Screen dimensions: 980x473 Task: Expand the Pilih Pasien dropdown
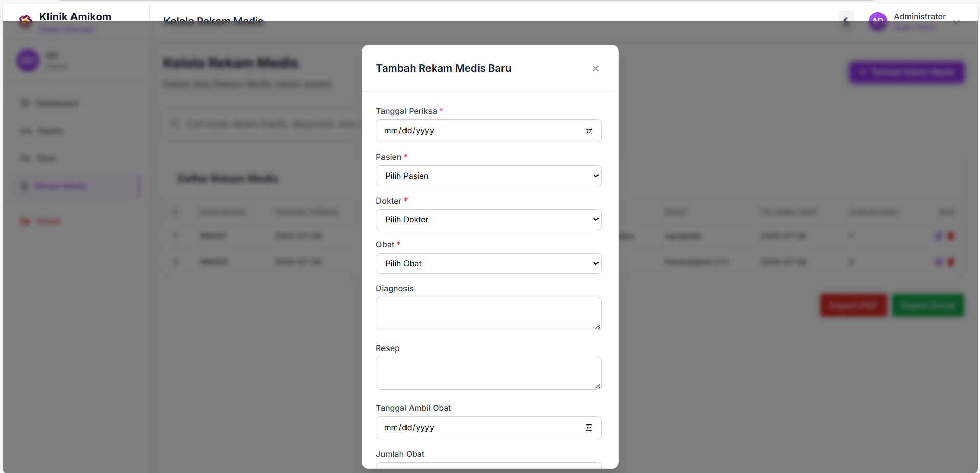click(x=488, y=176)
